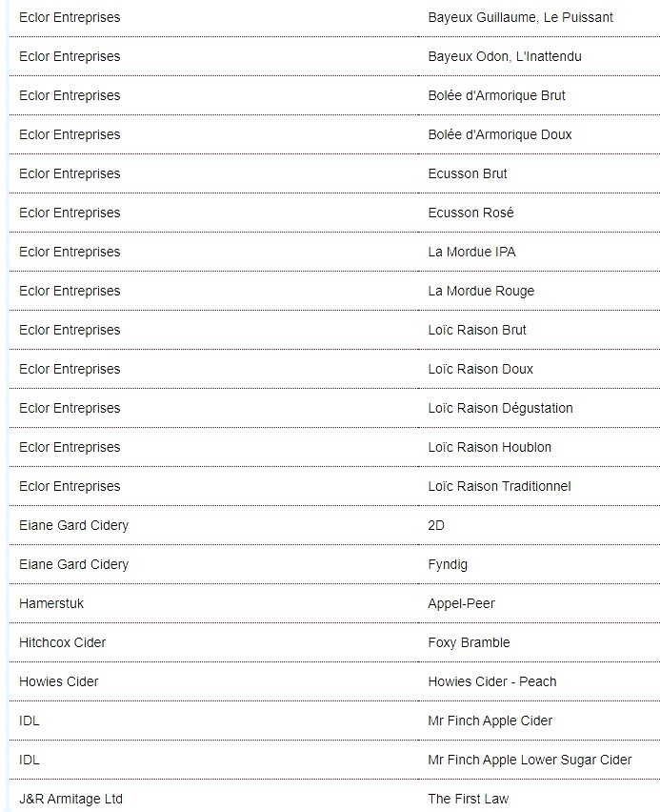Select the Appel-Peer product
Viewport: 660px width, 812px height.
(461, 603)
